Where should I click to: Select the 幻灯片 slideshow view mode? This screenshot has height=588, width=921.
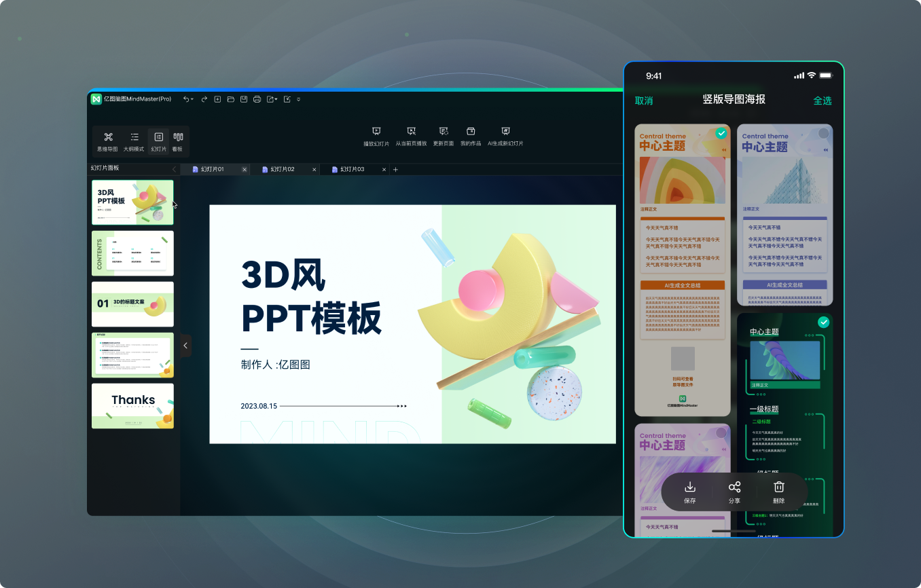[159, 142]
